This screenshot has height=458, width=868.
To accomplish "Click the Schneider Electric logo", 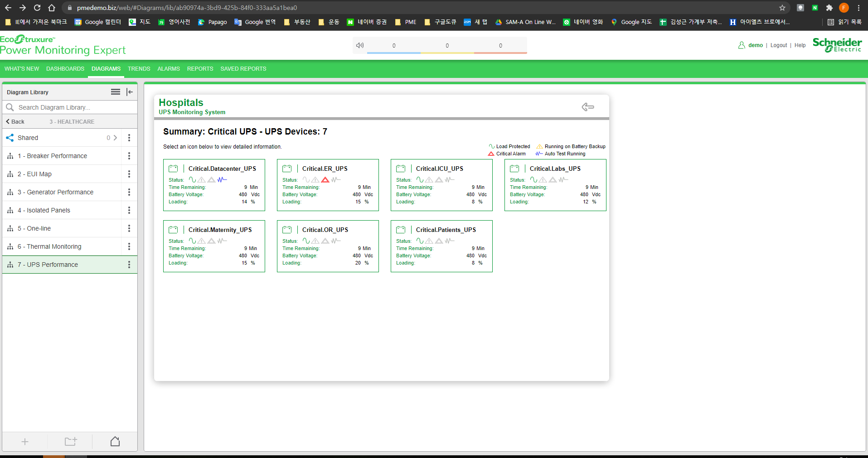I will coord(837,45).
